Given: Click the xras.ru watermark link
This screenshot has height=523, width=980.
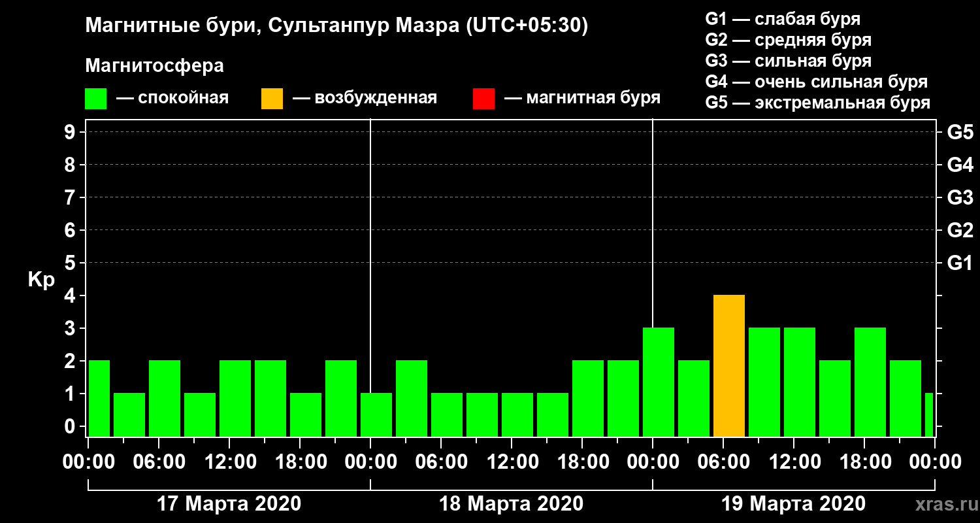Looking at the screenshot, I should (x=943, y=504).
